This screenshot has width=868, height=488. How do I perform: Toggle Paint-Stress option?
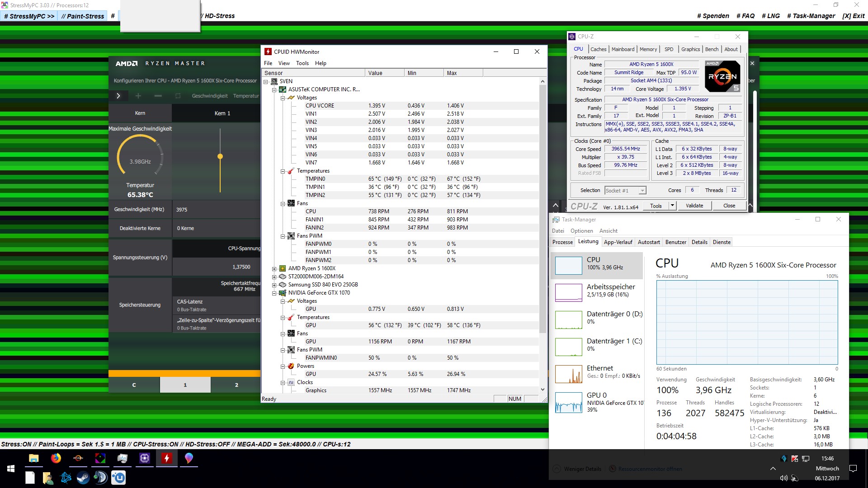[x=83, y=16]
